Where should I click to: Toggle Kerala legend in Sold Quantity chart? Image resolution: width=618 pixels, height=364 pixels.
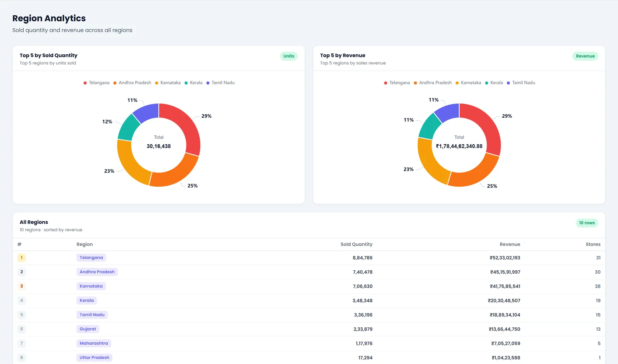tap(194, 83)
